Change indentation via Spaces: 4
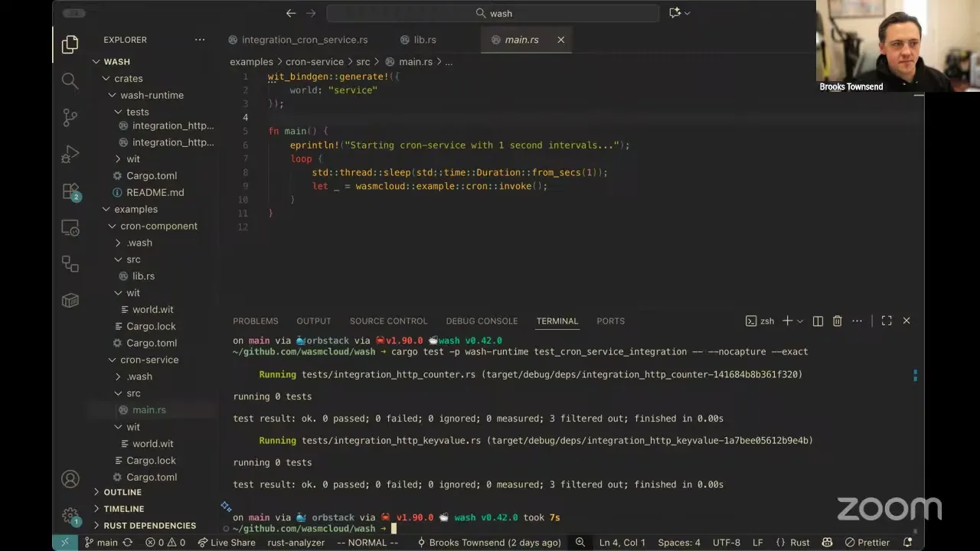 coord(679,542)
